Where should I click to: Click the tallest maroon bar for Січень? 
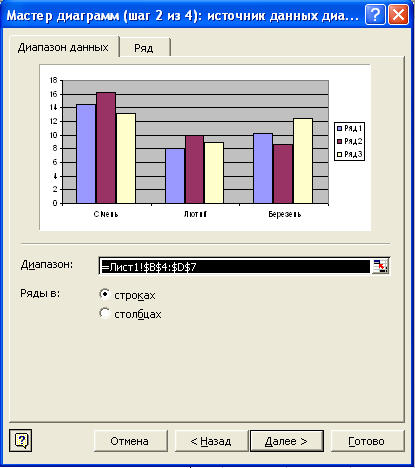pos(106,148)
